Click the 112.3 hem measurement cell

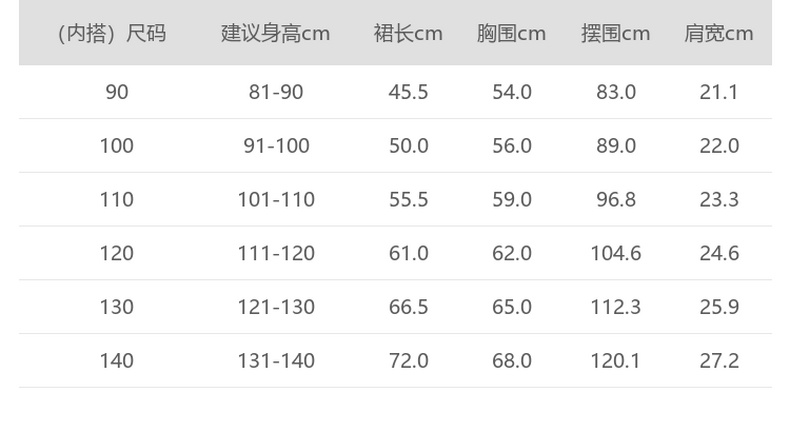coord(615,307)
